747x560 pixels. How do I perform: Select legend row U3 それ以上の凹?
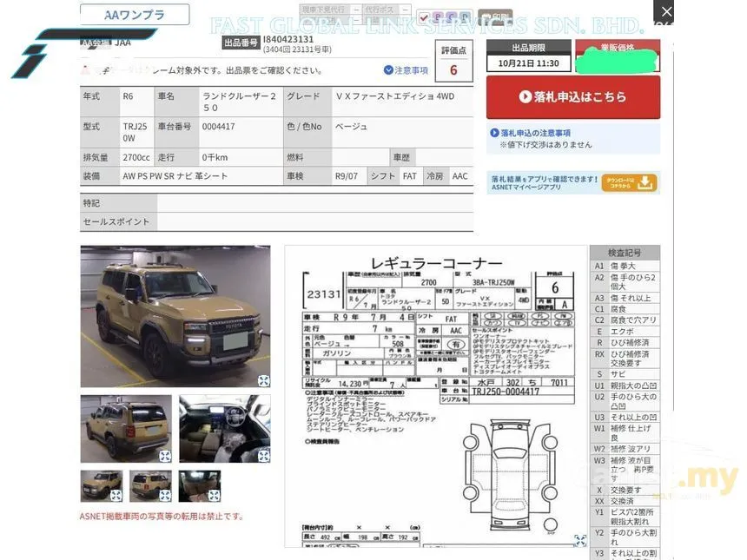click(x=625, y=417)
